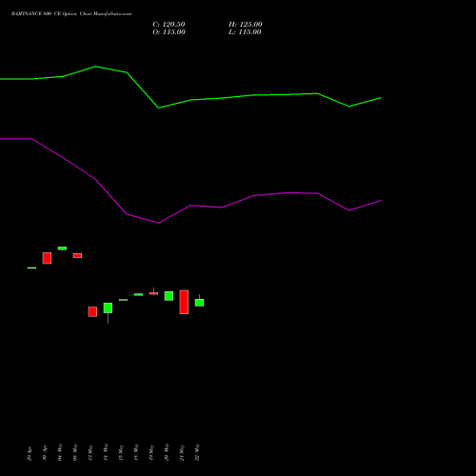Click the 29 Apr date label
The width and height of the screenshot is (476, 476).
click(x=30, y=454)
